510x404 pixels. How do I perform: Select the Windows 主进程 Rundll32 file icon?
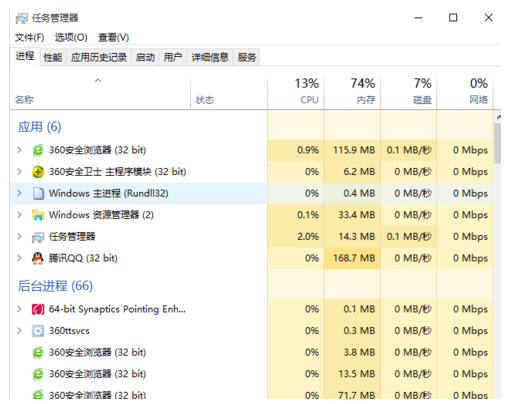(38, 193)
